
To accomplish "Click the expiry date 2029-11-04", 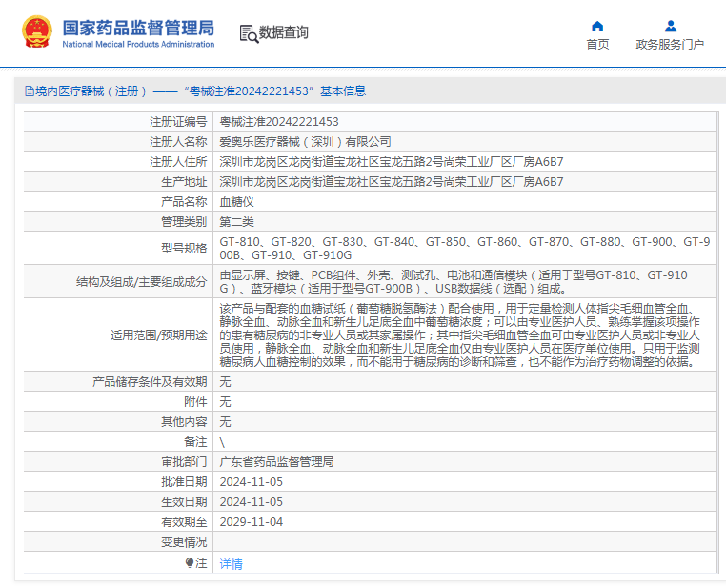I will 251,522.
